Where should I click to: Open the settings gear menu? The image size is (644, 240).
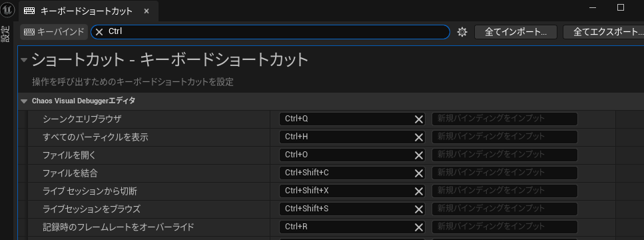point(462,32)
